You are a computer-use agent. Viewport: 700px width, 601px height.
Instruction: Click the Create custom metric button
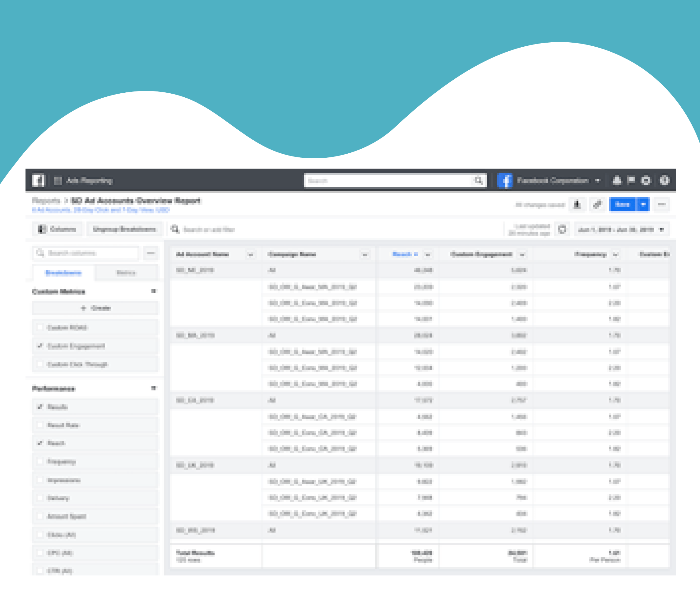coord(95,308)
